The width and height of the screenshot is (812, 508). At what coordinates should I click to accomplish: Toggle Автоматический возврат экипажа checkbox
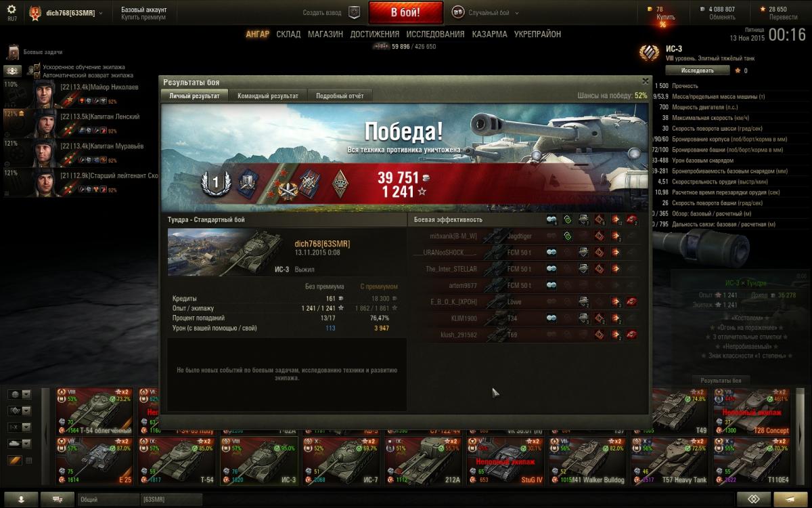(37, 75)
